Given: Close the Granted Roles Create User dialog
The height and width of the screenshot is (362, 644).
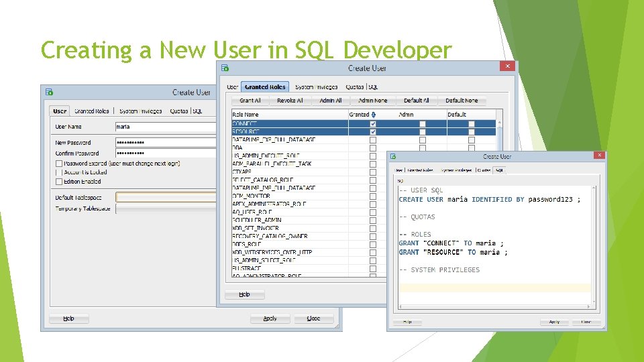Looking at the screenshot, I should click(x=507, y=66).
